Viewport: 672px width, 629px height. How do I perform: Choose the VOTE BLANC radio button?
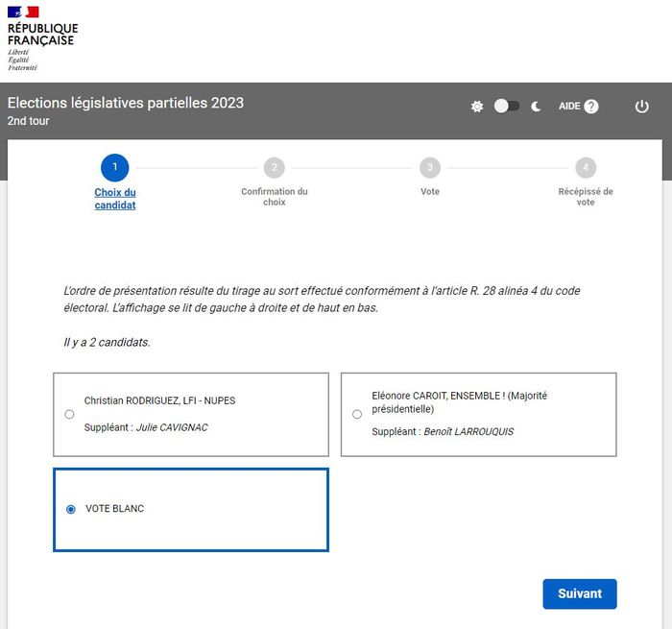pyautogui.click(x=71, y=509)
